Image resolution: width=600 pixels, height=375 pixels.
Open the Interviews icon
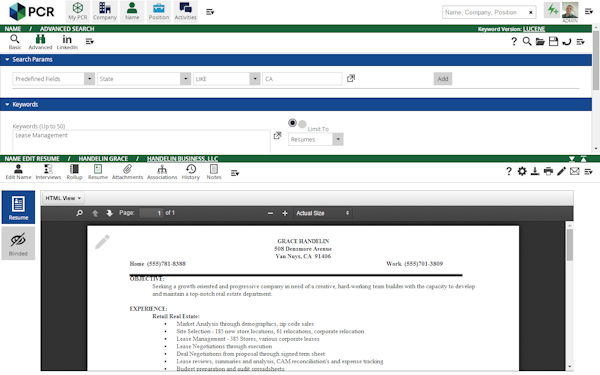point(48,172)
